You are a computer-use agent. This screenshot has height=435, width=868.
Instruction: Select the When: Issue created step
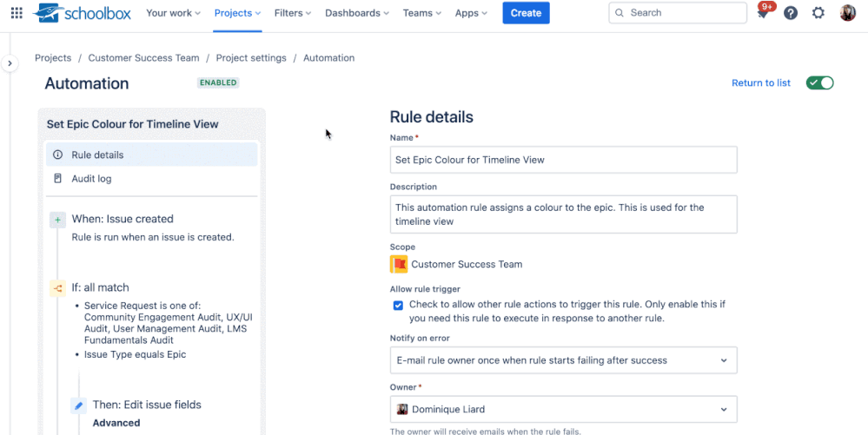123,219
